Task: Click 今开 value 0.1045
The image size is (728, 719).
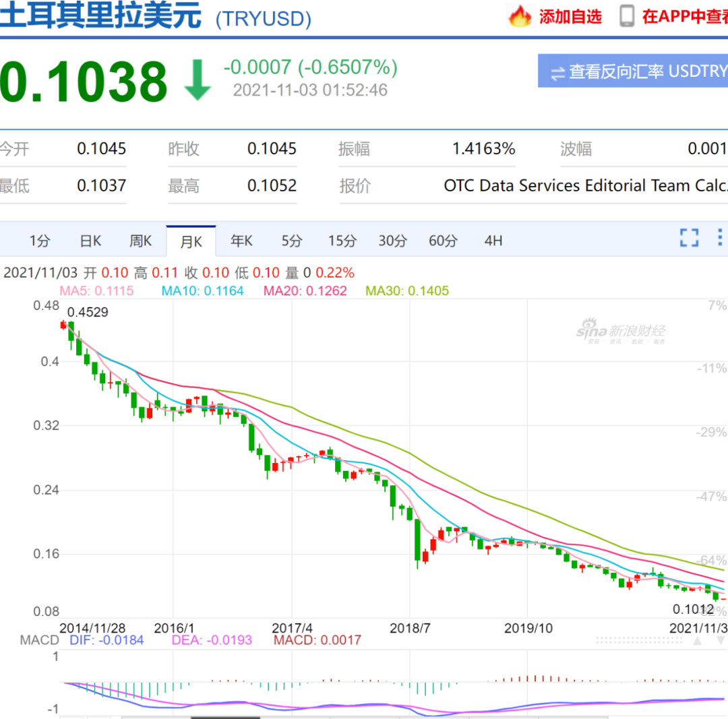Action: 102,148
